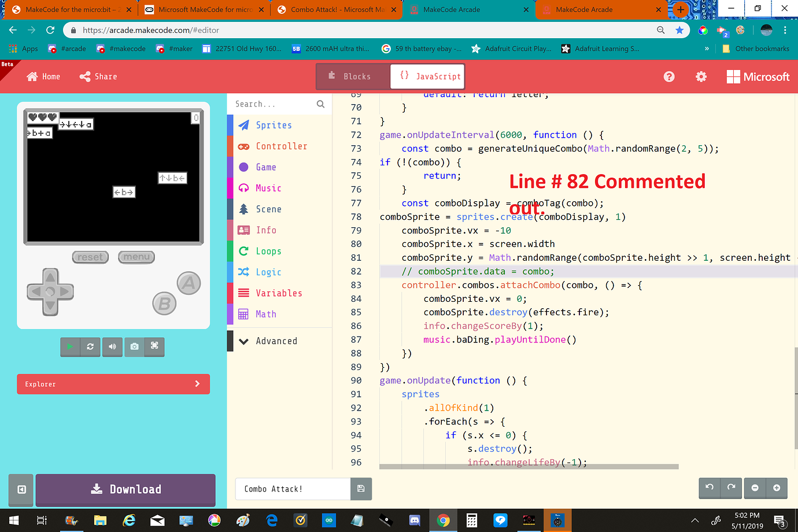Open the simulator in fullscreen mode
Screen dimensions: 798x532
coord(154,347)
